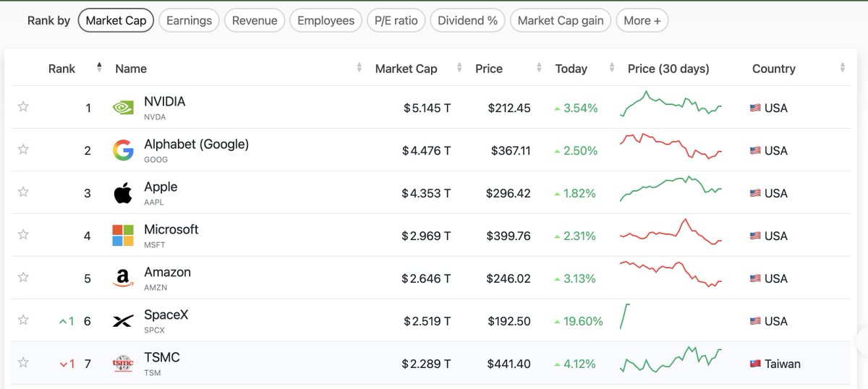Open the TSMC company page
The height and width of the screenshot is (389, 868).
[162, 357]
